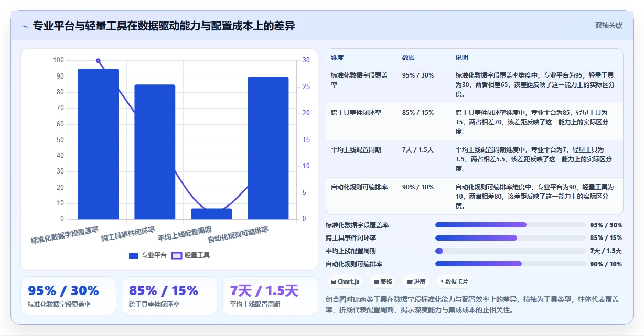Click description mentioning 两者相差80
Viewport: 644px width, 336px height.
tap(535, 197)
